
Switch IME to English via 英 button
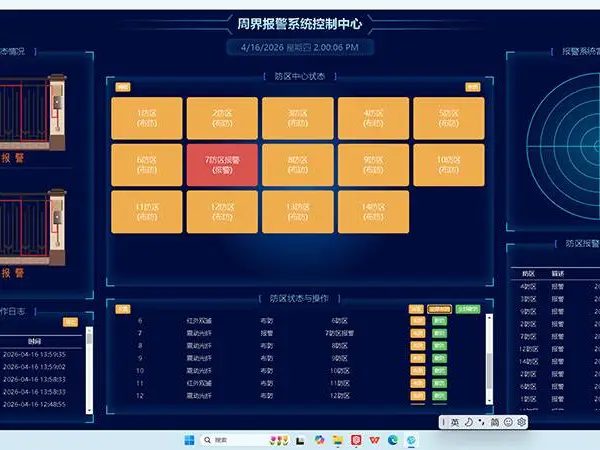(455, 422)
